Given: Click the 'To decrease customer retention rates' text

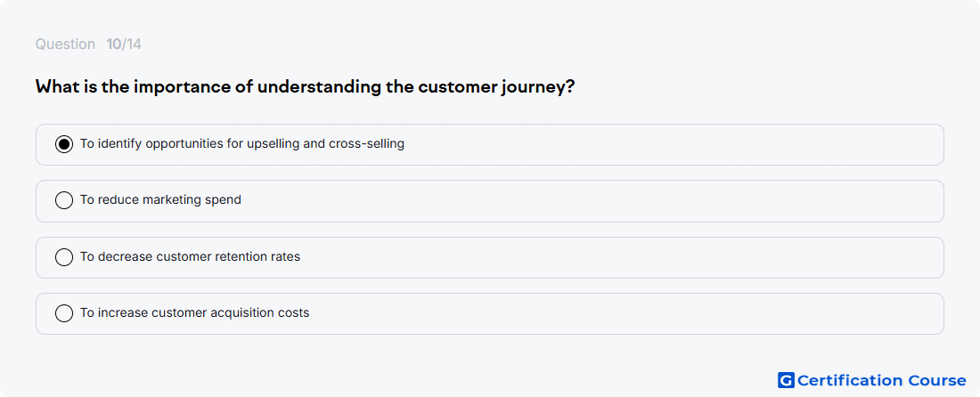Looking at the screenshot, I should pyautogui.click(x=190, y=256).
